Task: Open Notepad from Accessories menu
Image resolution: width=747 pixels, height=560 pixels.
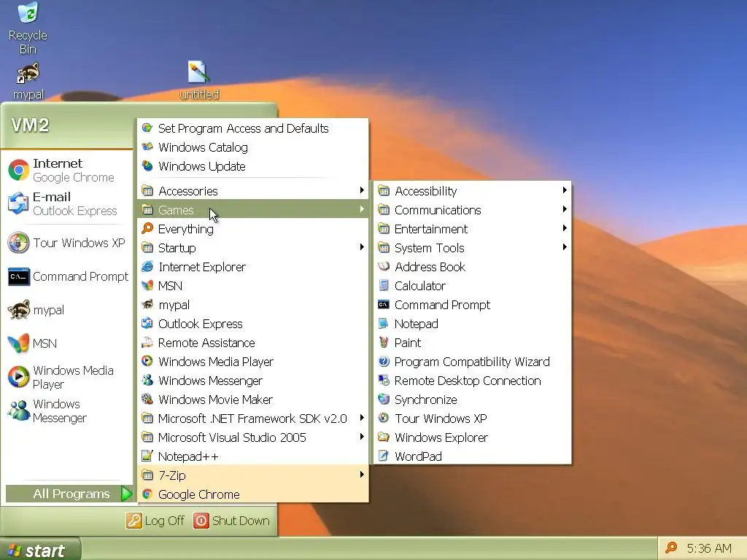Action: 473,324
